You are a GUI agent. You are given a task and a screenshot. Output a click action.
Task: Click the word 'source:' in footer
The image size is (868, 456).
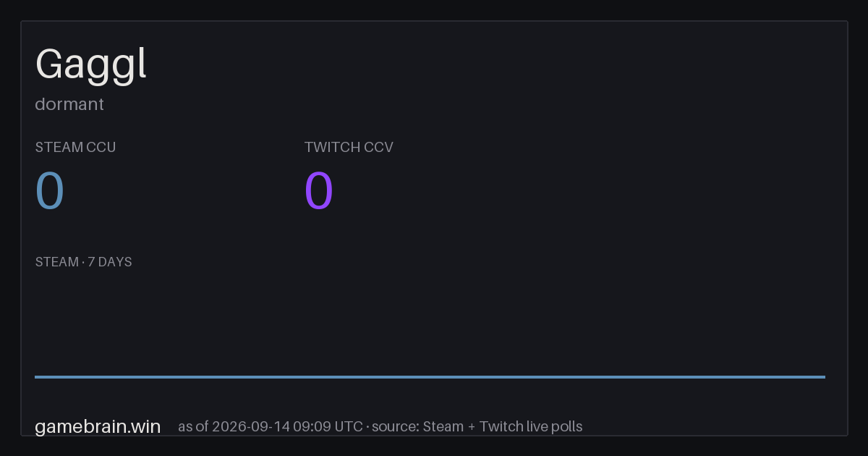pos(396,426)
